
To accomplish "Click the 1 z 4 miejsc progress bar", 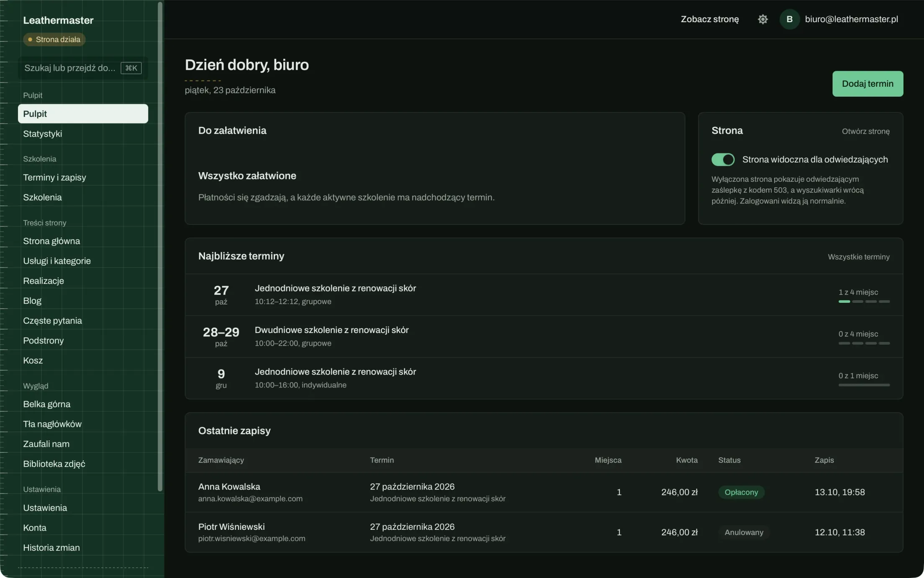I will coord(864,301).
